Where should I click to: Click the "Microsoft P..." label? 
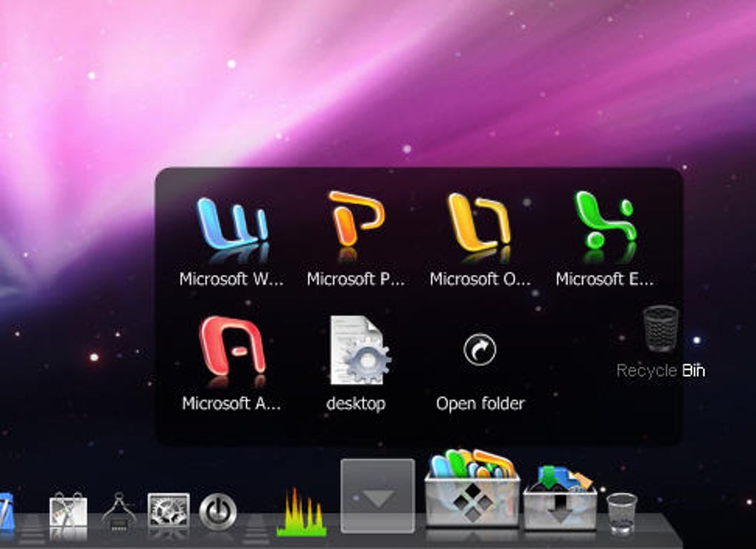[356, 279]
